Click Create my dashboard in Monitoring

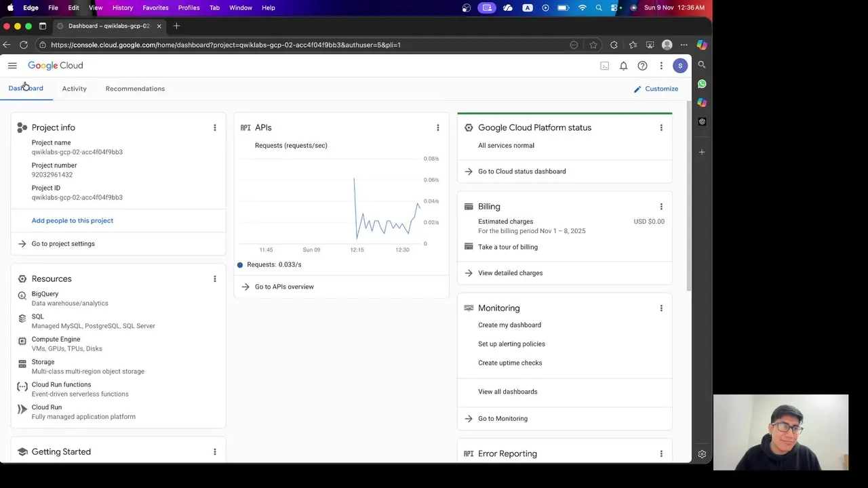pyautogui.click(x=509, y=325)
